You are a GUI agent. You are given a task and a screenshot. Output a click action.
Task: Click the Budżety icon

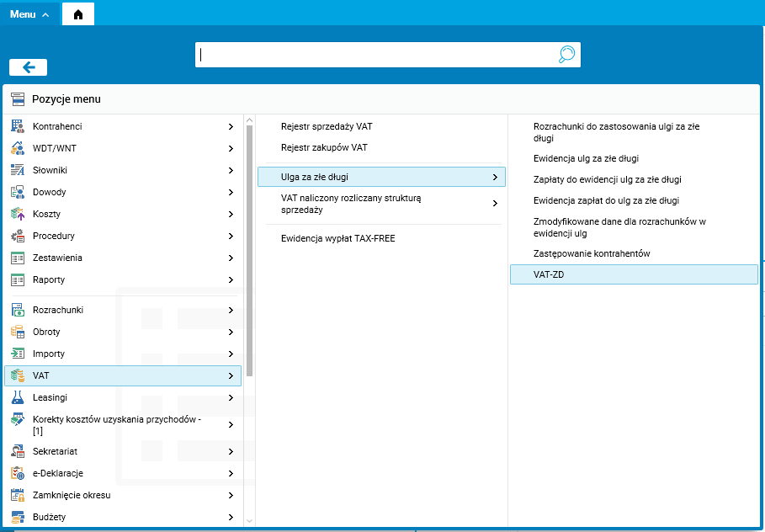pos(18,518)
